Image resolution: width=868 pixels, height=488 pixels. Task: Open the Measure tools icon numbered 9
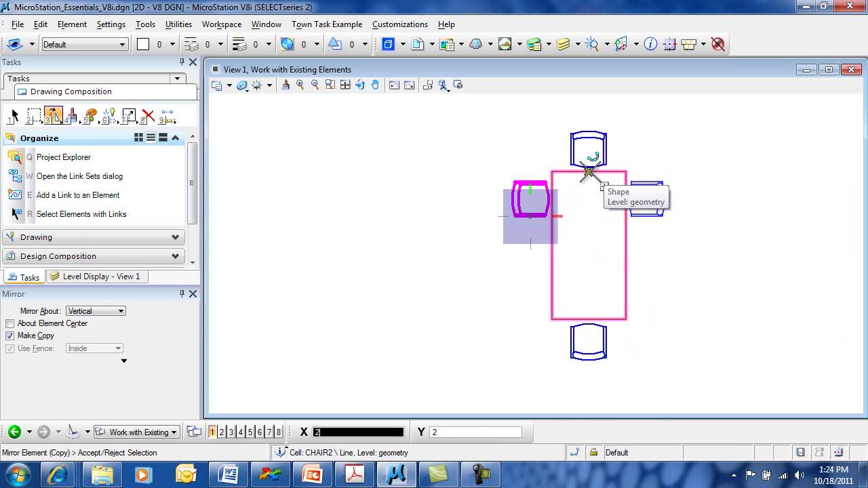click(x=167, y=117)
